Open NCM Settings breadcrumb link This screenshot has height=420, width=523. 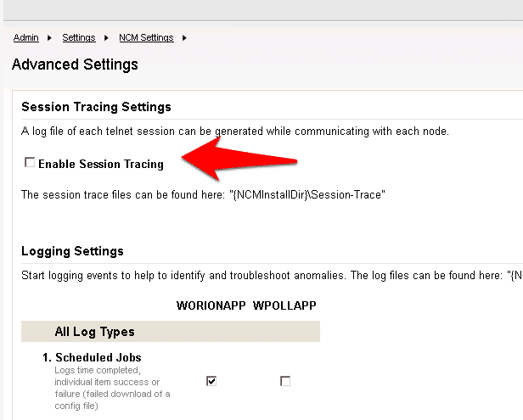[x=146, y=37]
